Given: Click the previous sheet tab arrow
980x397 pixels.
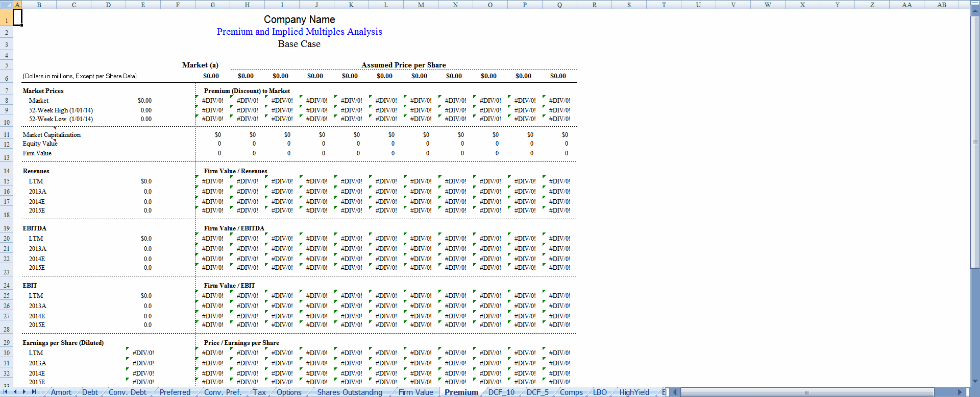Looking at the screenshot, I should click(15, 392).
